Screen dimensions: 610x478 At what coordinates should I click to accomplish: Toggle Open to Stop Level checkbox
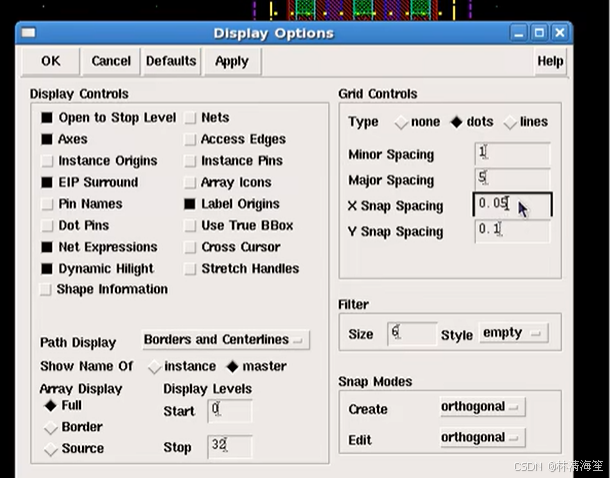[x=47, y=117]
